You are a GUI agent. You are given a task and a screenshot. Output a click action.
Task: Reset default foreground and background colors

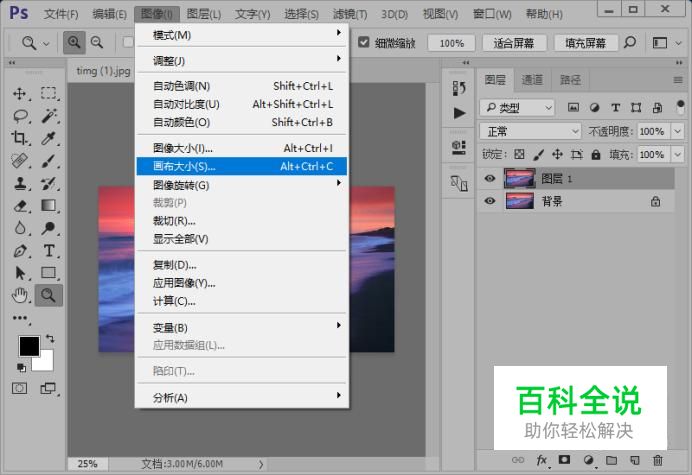(x=21, y=367)
